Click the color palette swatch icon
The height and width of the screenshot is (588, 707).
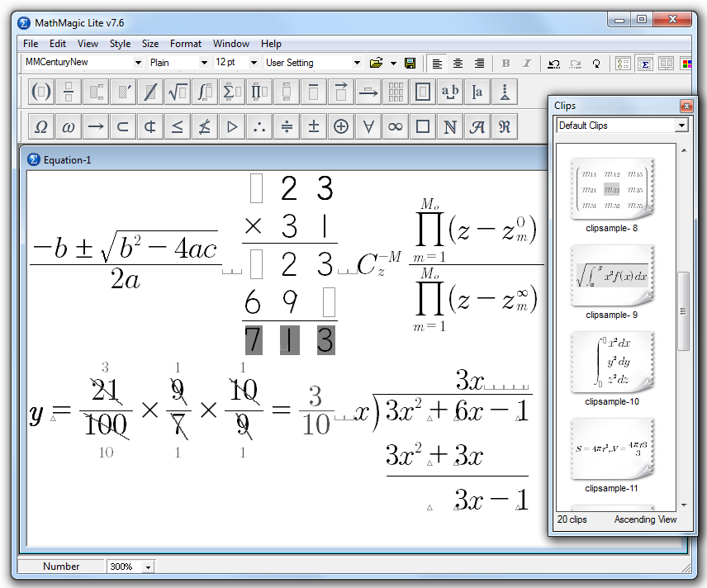[x=686, y=64]
